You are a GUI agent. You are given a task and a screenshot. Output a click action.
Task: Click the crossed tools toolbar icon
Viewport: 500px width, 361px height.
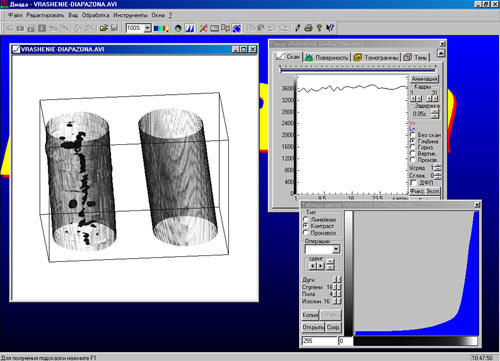203,28
